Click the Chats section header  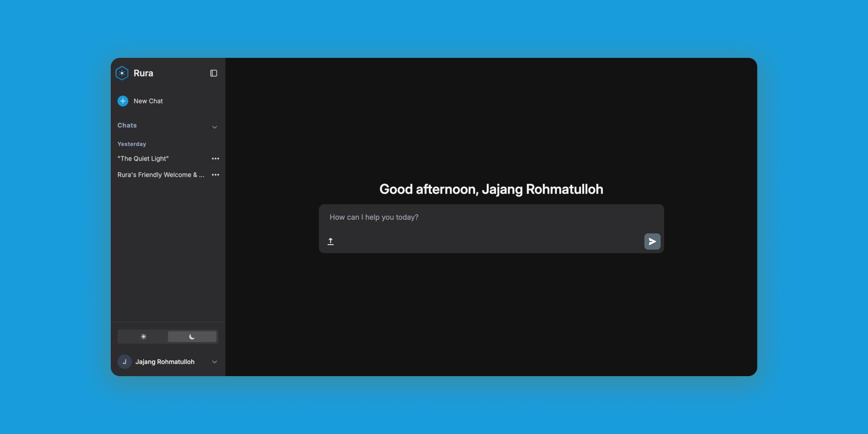click(127, 125)
